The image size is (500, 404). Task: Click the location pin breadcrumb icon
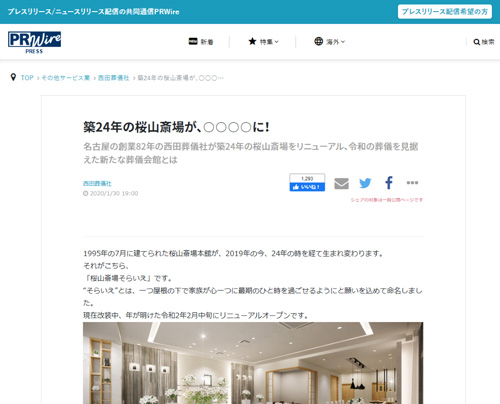coord(13,77)
